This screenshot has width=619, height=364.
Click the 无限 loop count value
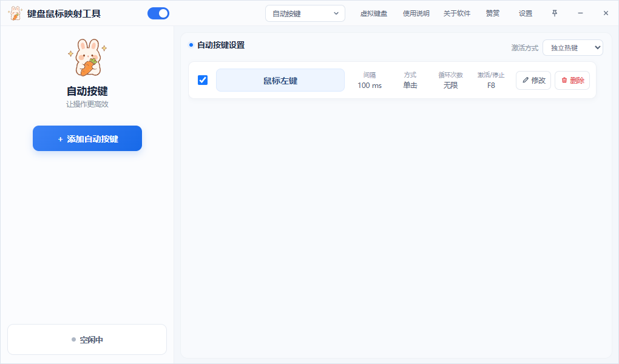tap(450, 86)
